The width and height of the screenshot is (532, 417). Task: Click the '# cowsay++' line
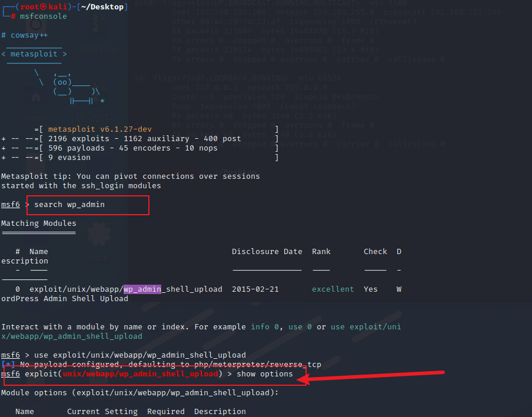25,35
